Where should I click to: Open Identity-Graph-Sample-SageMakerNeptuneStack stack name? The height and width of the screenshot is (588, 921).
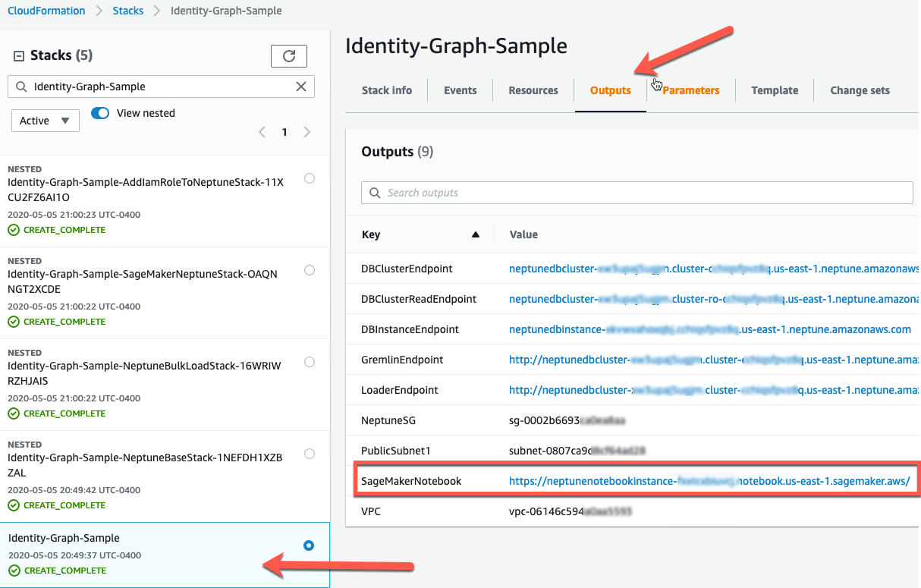point(143,281)
